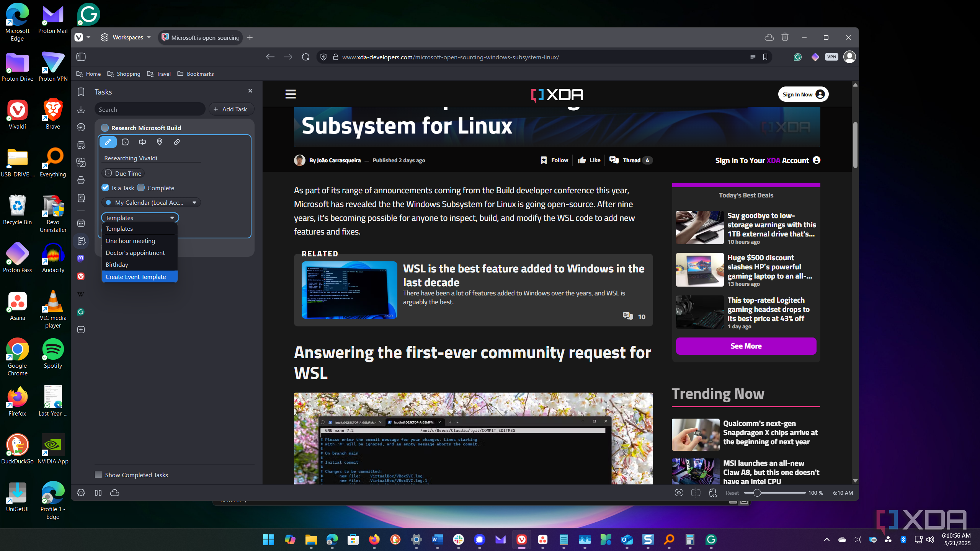Select the clock tab in the task editor
This screenshot has width=980, height=551.
(125, 142)
